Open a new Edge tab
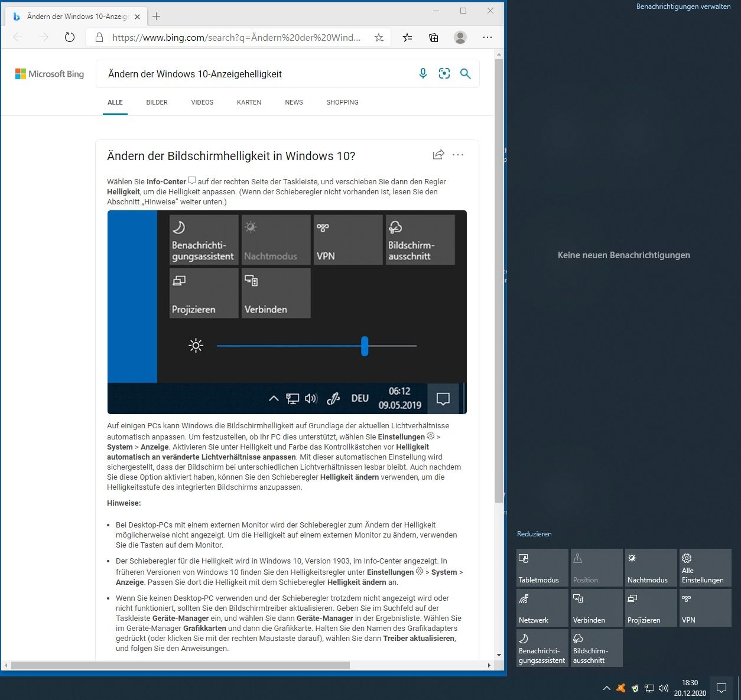This screenshot has height=700, width=741. pos(156,17)
